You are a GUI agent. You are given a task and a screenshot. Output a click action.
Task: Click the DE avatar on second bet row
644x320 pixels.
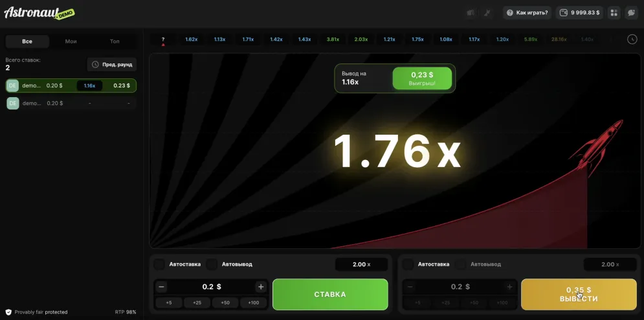coord(13,103)
